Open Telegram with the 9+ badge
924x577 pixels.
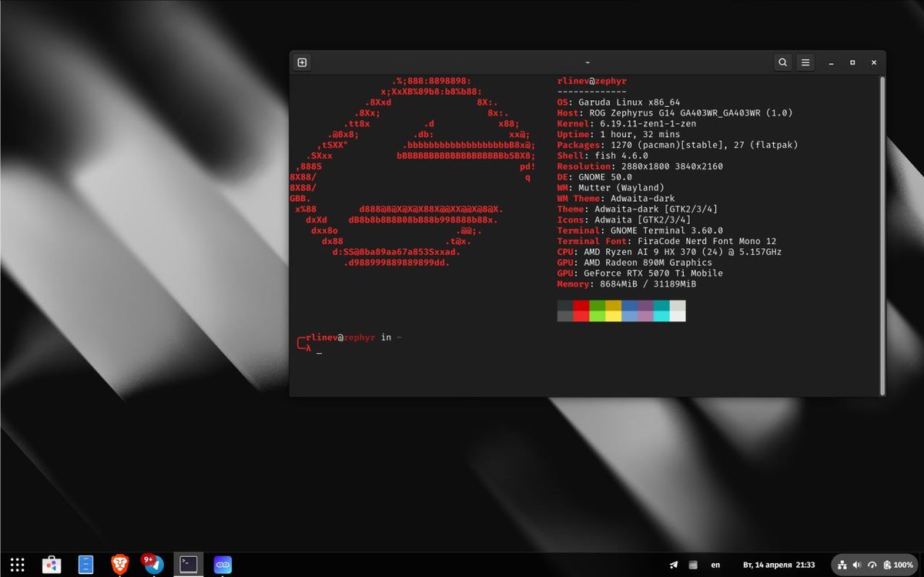tap(152, 565)
